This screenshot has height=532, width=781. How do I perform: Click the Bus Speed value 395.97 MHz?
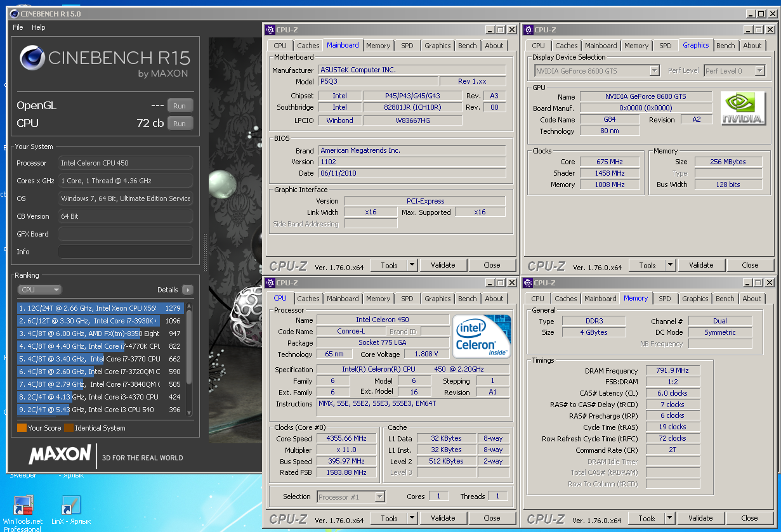tap(347, 461)
